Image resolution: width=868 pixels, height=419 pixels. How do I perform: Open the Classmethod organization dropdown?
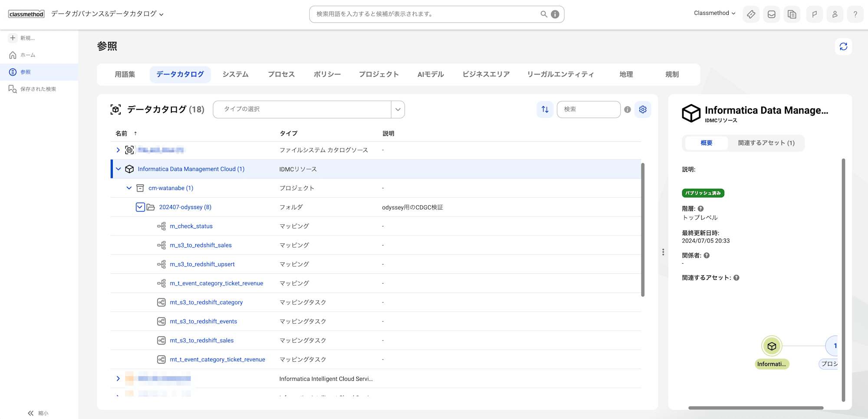click(x=714, y=13)
